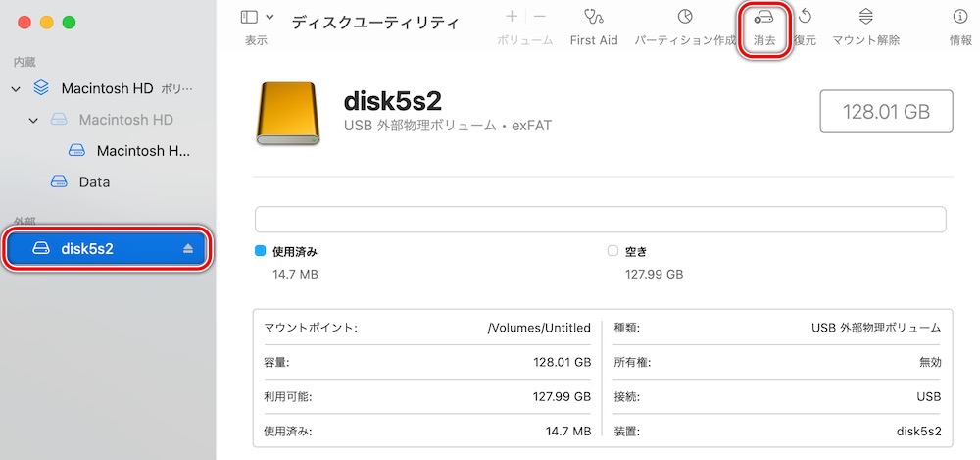Screen dimensions: 980x460
Task: Select disk5s2 under external devices
Action: point(108,249)
